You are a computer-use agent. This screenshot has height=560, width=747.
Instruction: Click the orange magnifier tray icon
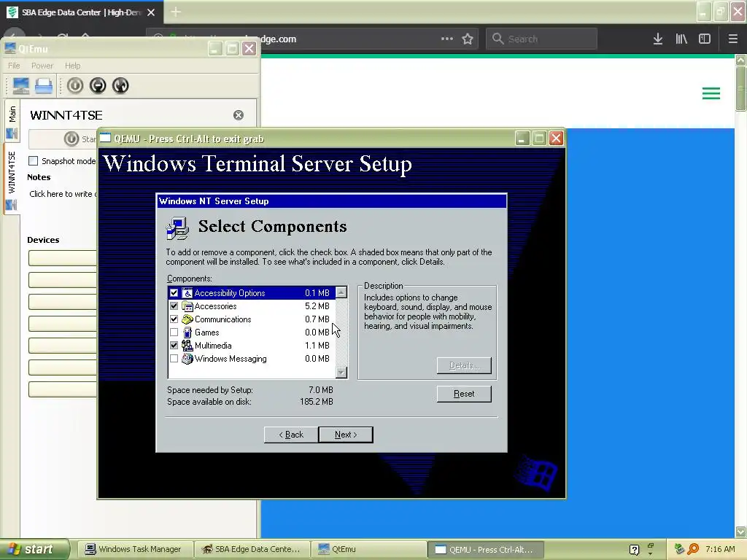693,550
